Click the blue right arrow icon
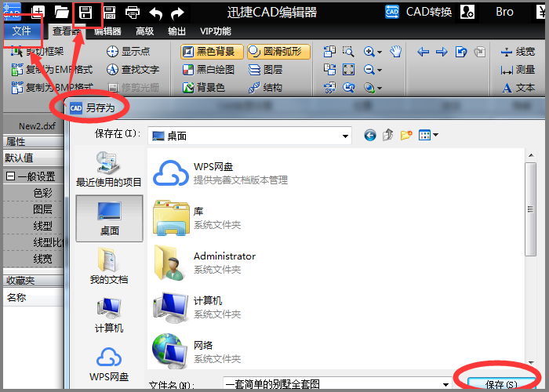 [442, 53]
